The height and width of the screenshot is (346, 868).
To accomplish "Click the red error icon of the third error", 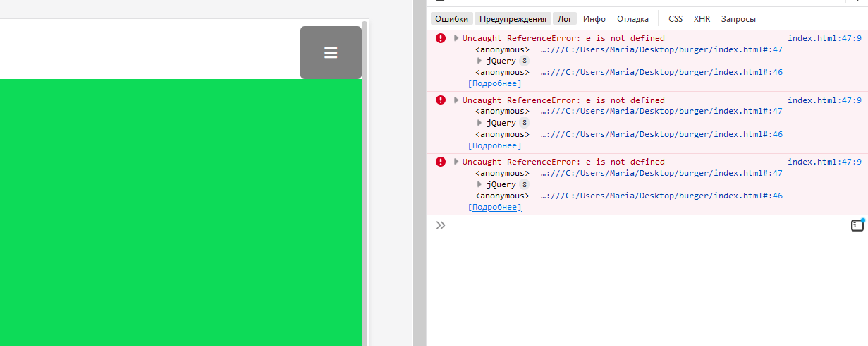I will click(441, 162).
